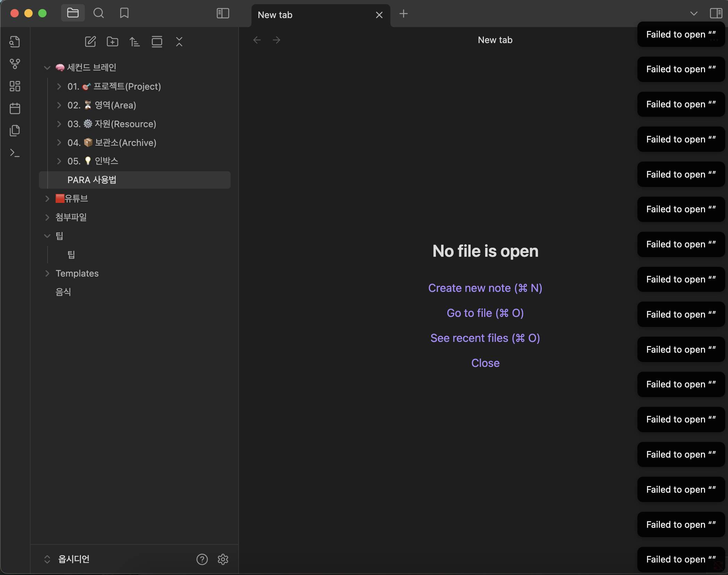Open the PARA 사용법 note
The height and width of the screenshot is (575, 728).
[x=92, y=180]
